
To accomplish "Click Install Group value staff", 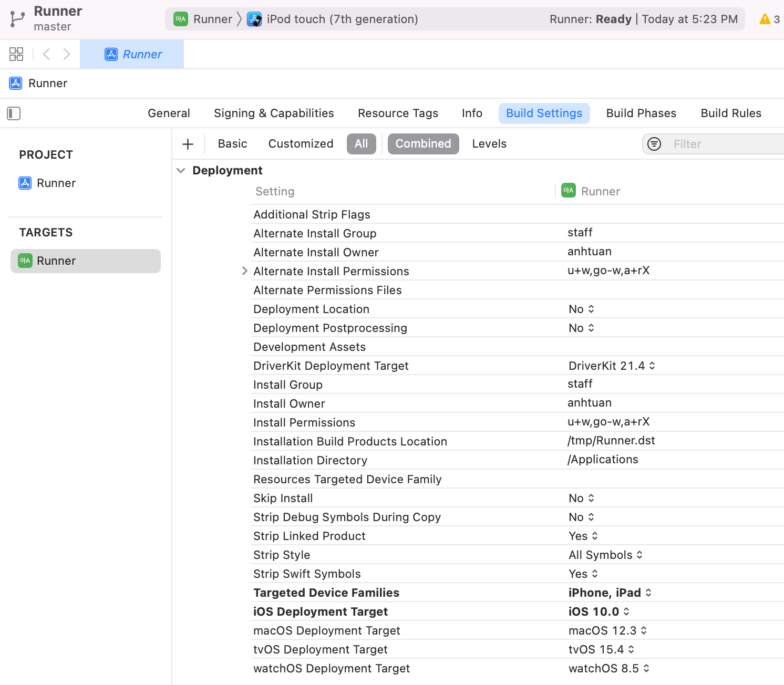I will pos(580,384).
